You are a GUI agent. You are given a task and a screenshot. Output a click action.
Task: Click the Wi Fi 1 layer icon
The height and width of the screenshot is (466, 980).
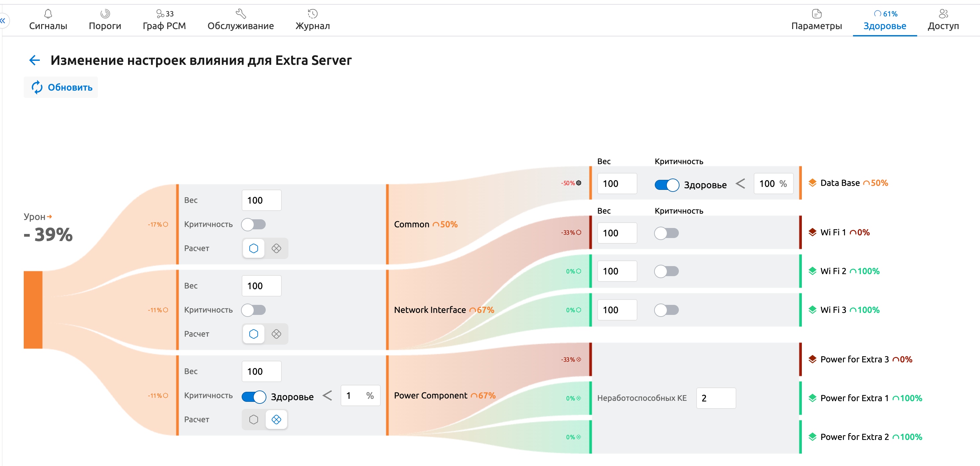click(812, 232)
